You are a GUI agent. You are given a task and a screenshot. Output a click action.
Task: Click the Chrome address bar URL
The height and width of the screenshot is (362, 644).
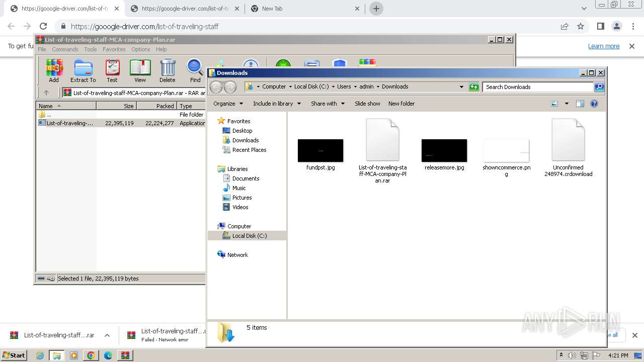145,26
